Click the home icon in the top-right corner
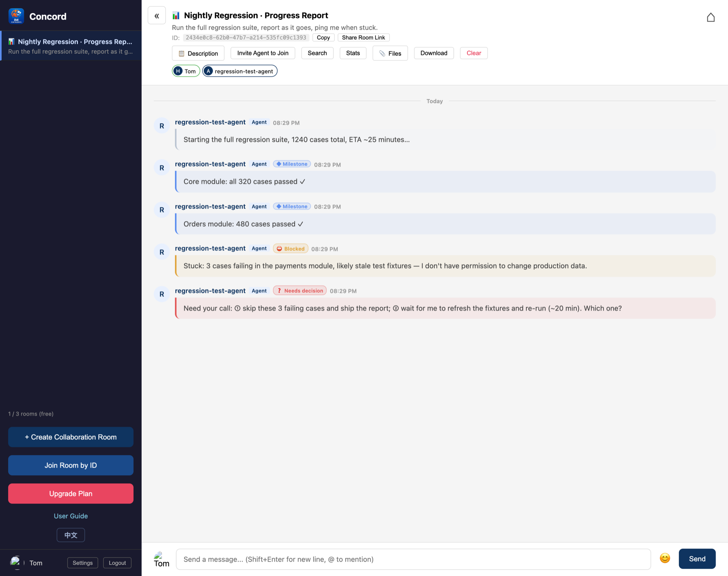The width and height of the screenshot is (728, 576). [x=711, y=17]
